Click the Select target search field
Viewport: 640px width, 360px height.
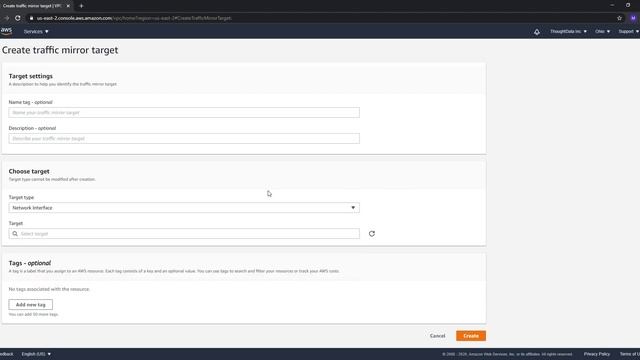[184, 234]
